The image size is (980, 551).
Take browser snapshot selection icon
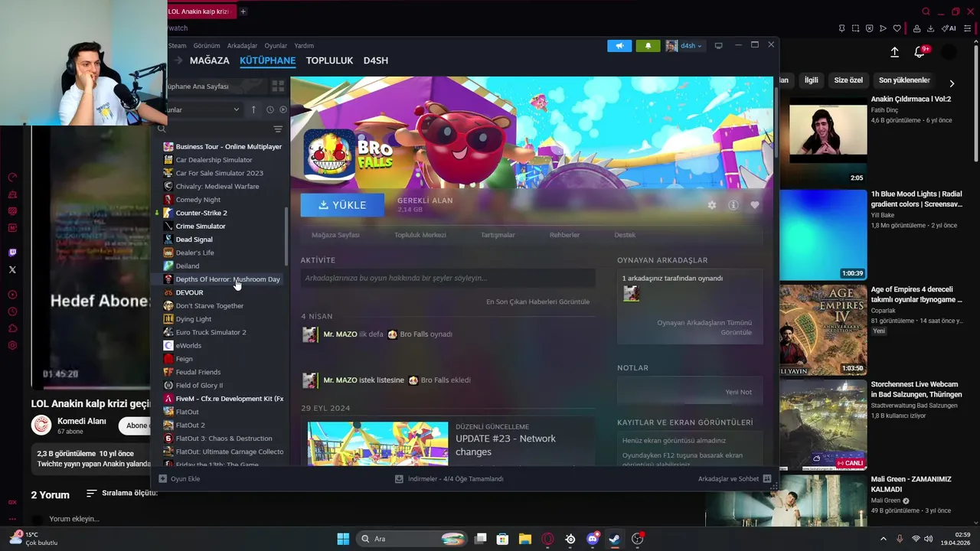click(855, 28)
